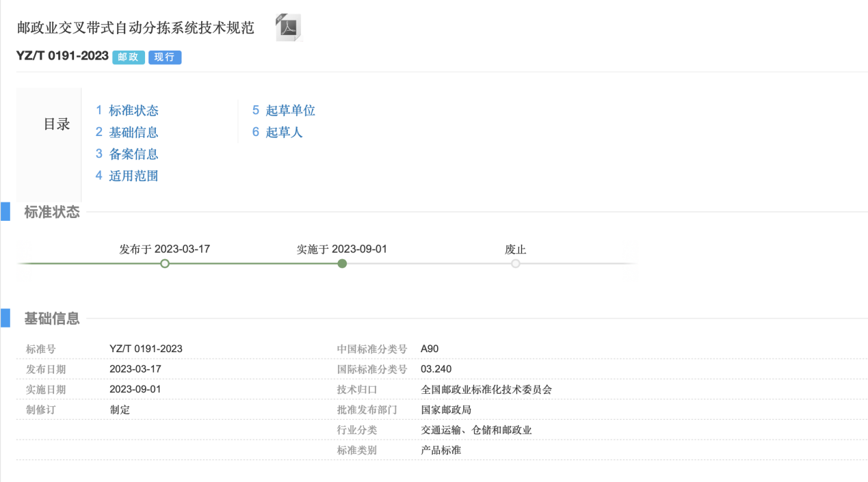Click the blue marker icon beside 基础信息 heading

click(x=6, y=317)
